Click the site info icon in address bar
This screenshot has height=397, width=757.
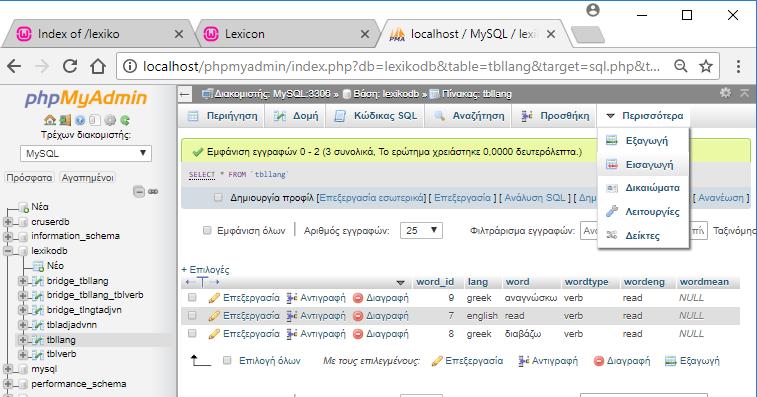tap(129, 66)
